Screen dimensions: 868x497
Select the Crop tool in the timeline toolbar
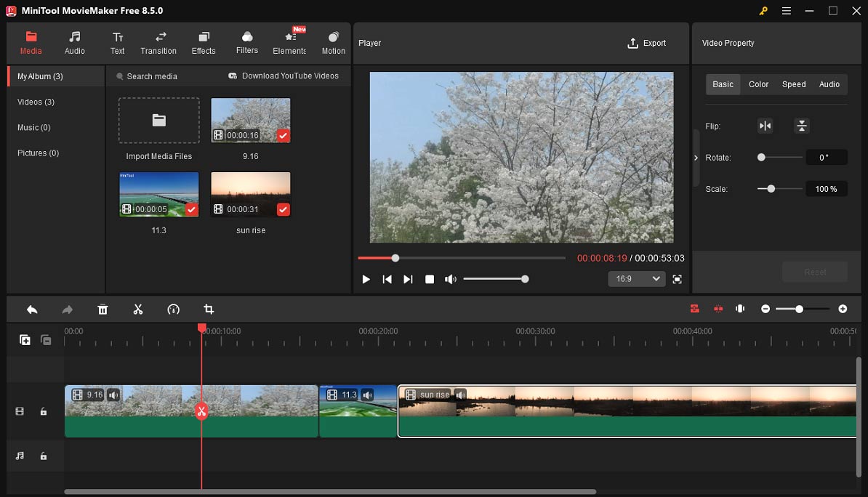(209, 309)
